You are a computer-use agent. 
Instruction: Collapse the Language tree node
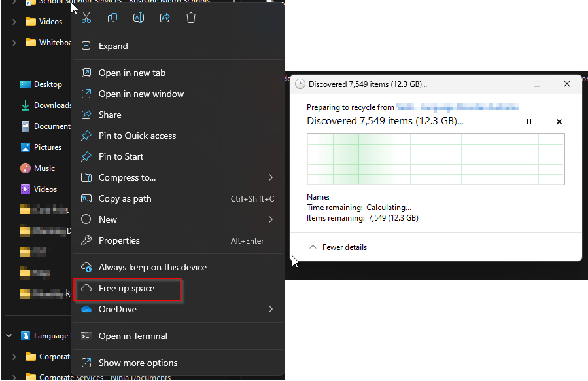[x=9, y=336]
